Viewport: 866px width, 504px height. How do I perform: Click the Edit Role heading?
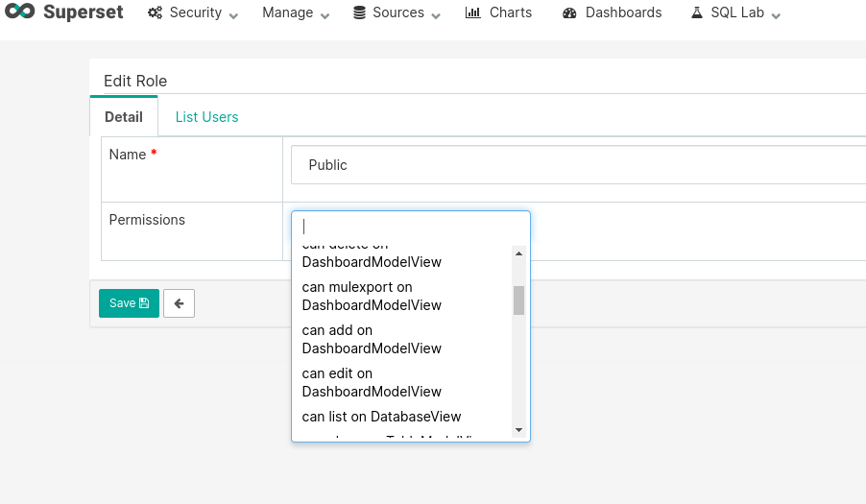(135, 82)
